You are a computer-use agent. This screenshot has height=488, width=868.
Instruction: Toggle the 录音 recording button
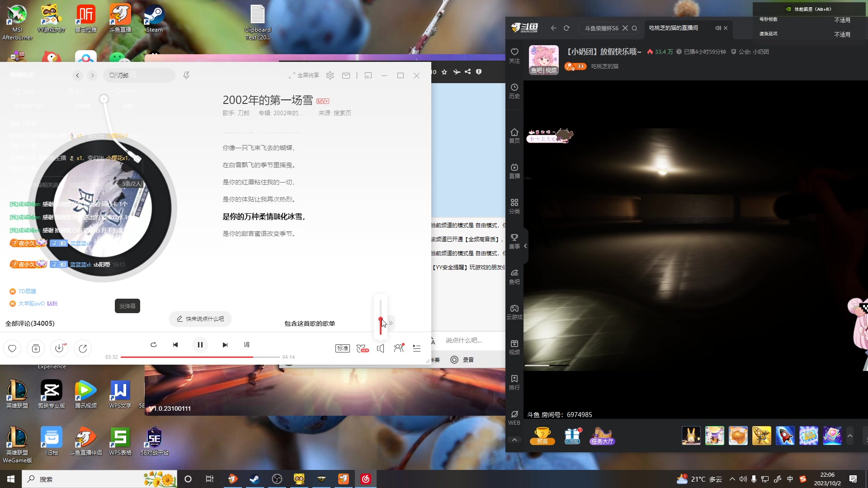(462, 360)
